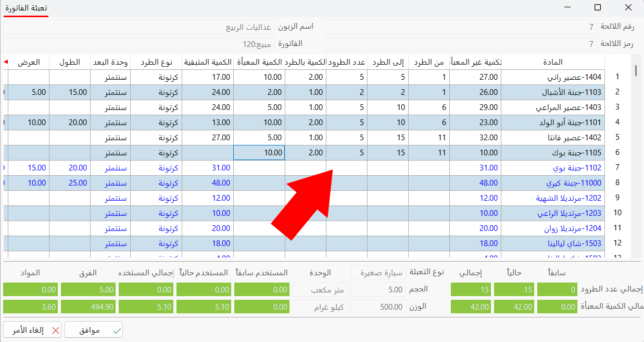Switch to the تعبئة الفاتورة tab
Viewport: 644px width, 342px height.
(26, 9)
